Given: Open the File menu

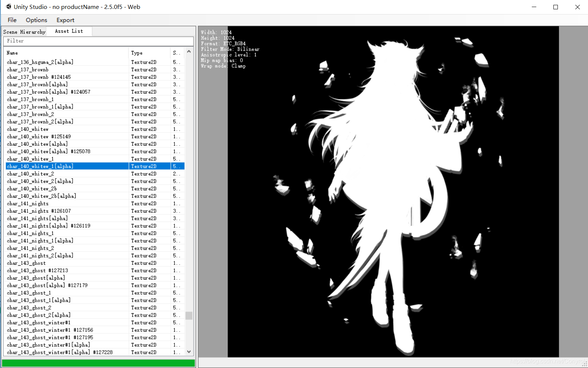Looking at the screenshot, I should coord(12,20).
